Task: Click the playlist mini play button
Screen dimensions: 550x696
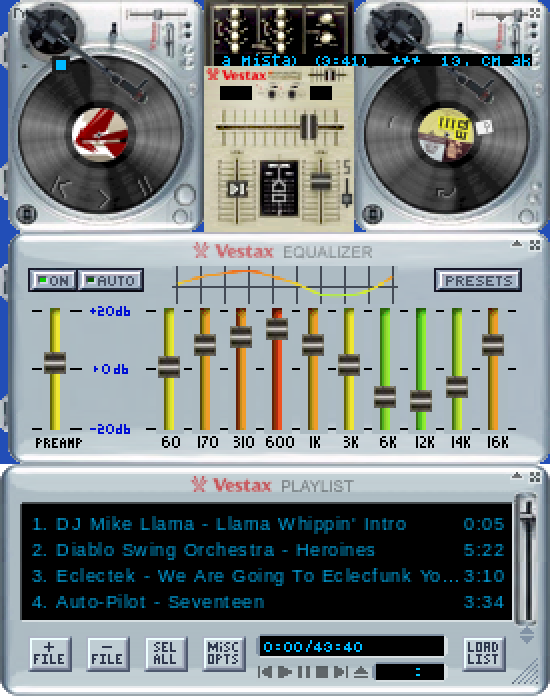Action: [x=284, y=672]
